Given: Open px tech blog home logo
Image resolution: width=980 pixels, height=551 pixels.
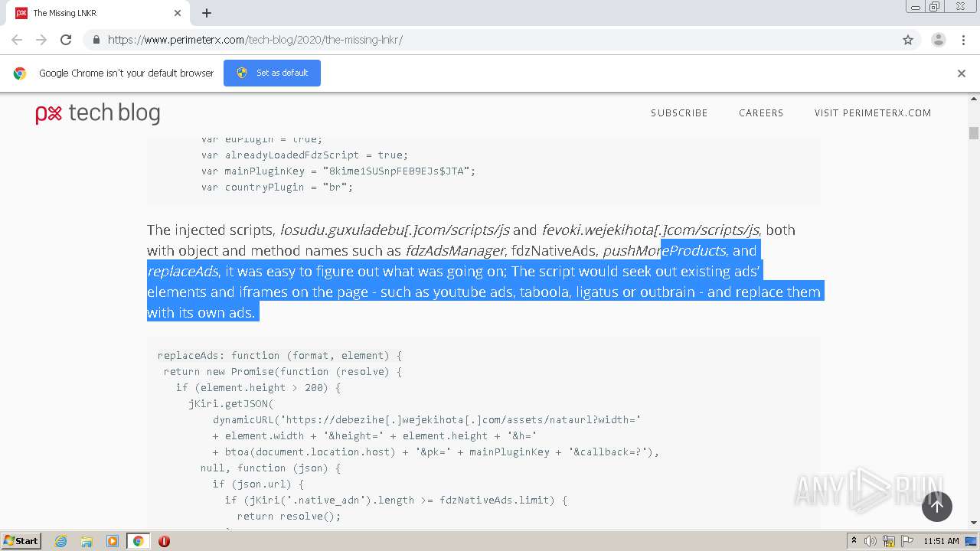Looking at the screenshot, I should pos(98,113).
